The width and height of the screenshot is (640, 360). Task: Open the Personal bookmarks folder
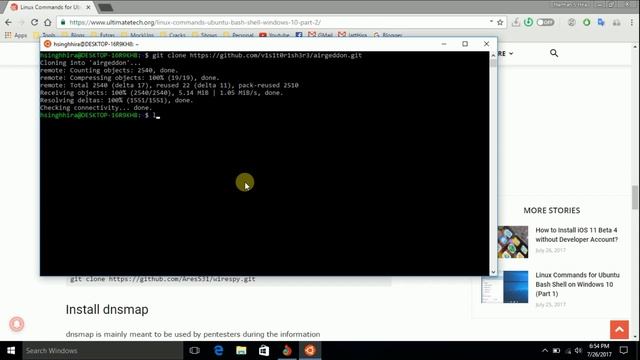239,36
